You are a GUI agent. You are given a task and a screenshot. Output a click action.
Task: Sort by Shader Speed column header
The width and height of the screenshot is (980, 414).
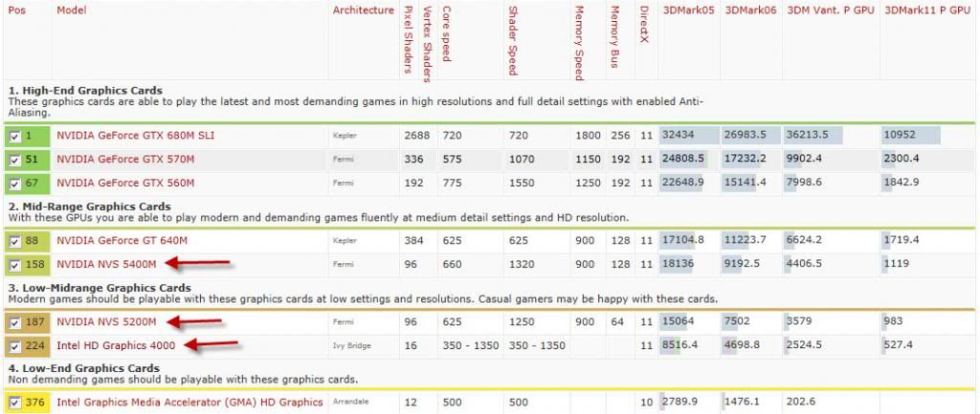tap(512, 40)
